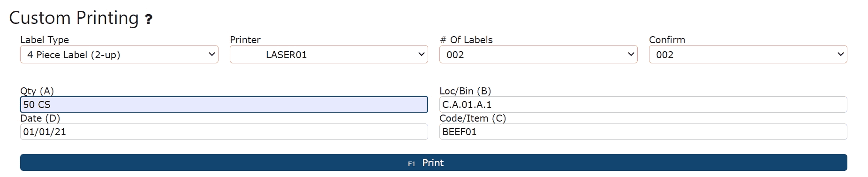868x177 pixels.
Task: Open the # Of Labels dropdown
Action: [x=538, y=54]
